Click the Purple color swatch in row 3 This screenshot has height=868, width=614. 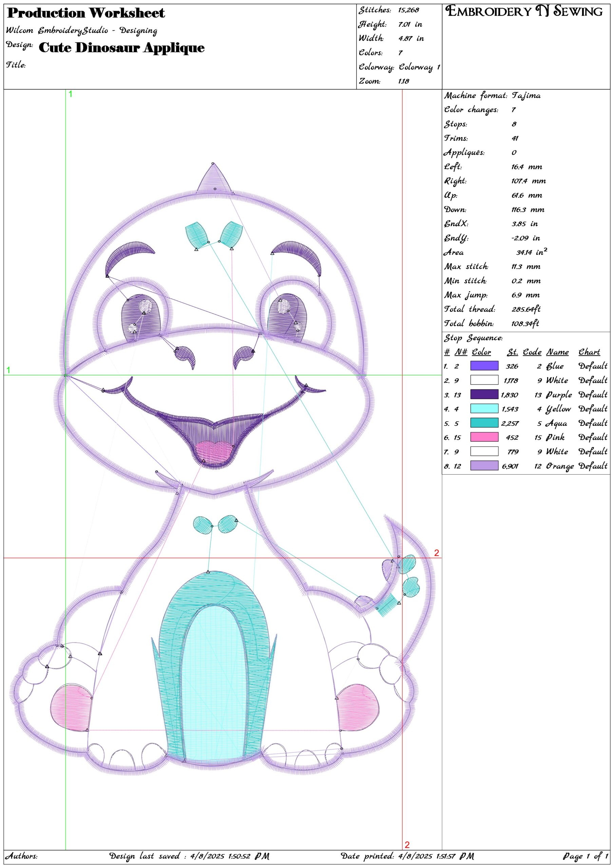[484, 394]
